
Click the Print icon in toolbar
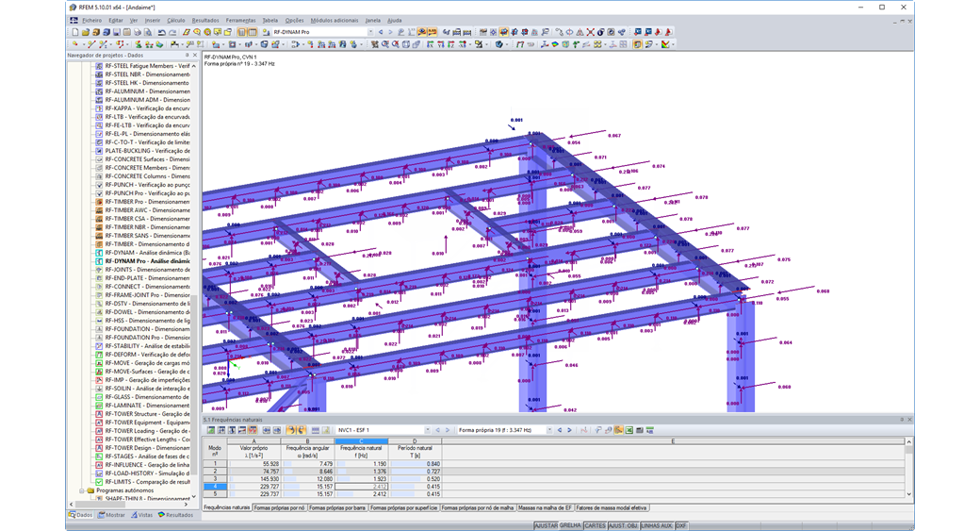138,32
